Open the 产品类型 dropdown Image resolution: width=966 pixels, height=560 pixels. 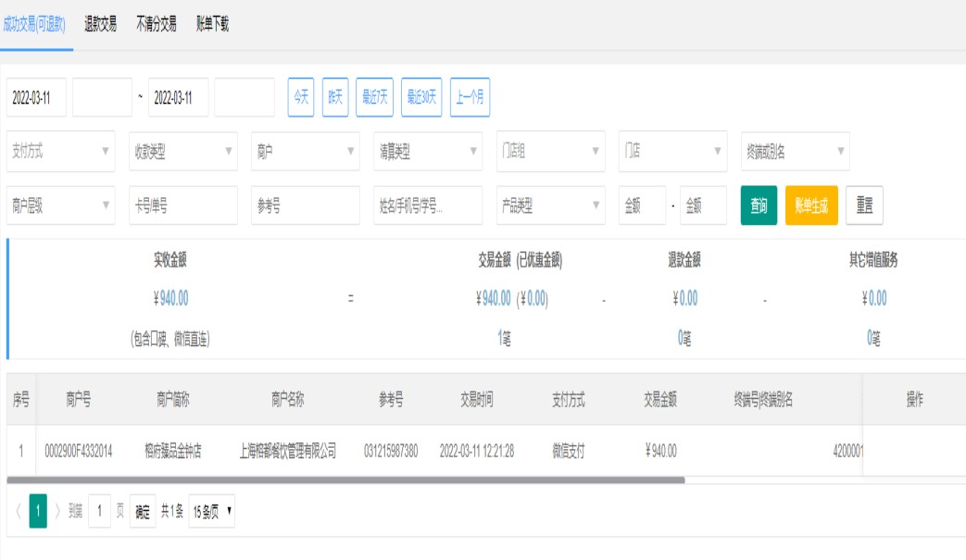point(550,205)
